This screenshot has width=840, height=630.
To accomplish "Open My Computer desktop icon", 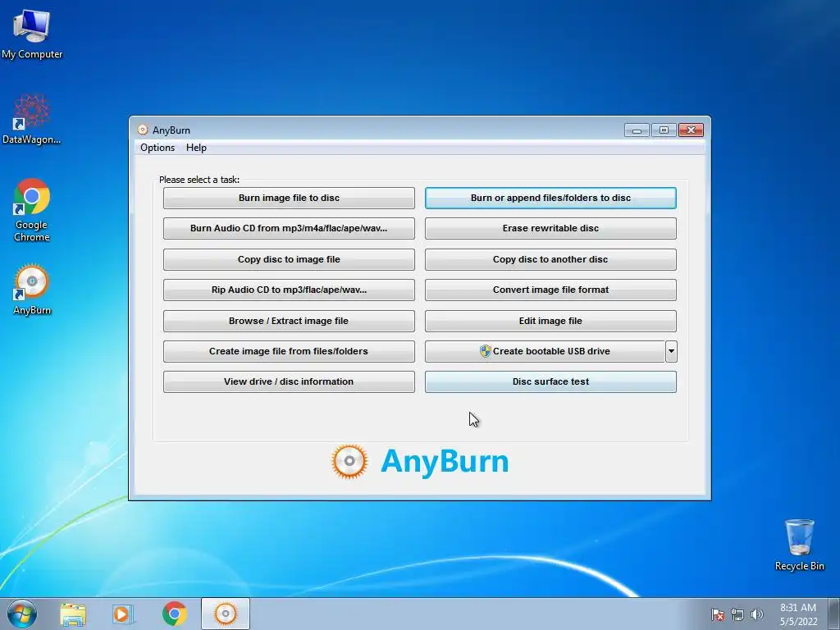I will pyautogui.click(x=32, y=34).
